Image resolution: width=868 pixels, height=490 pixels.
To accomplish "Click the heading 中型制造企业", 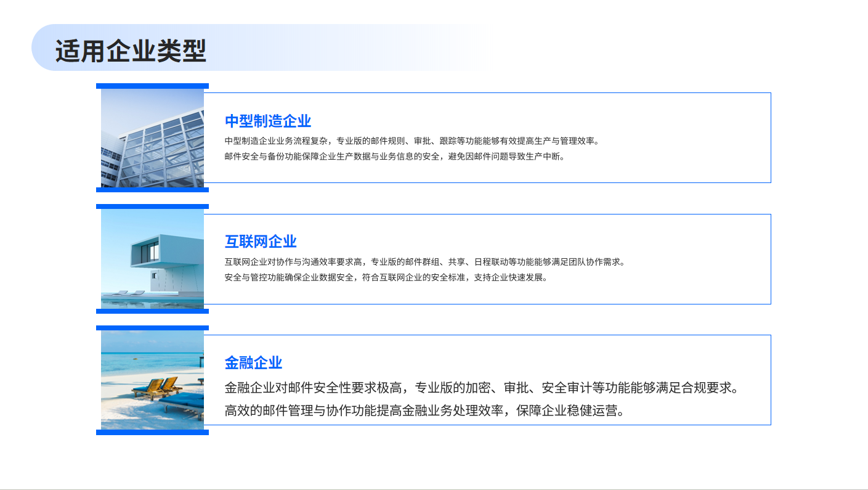I will tap(268, 121).
